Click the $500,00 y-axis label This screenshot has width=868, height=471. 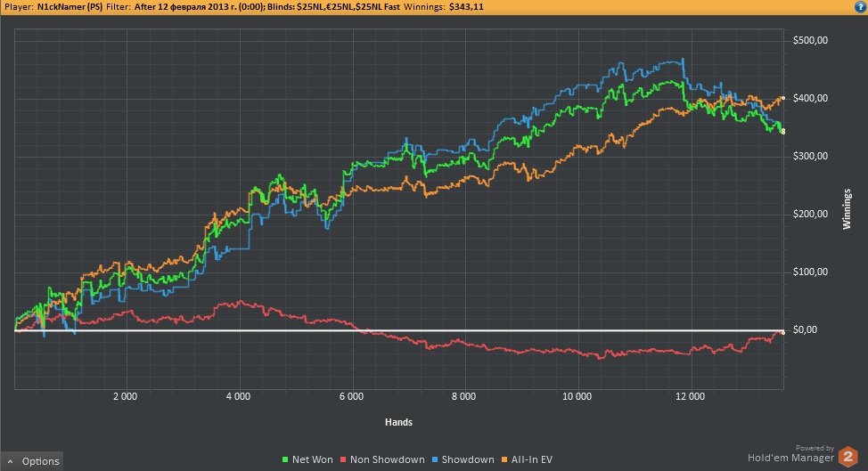coord(810,40)
